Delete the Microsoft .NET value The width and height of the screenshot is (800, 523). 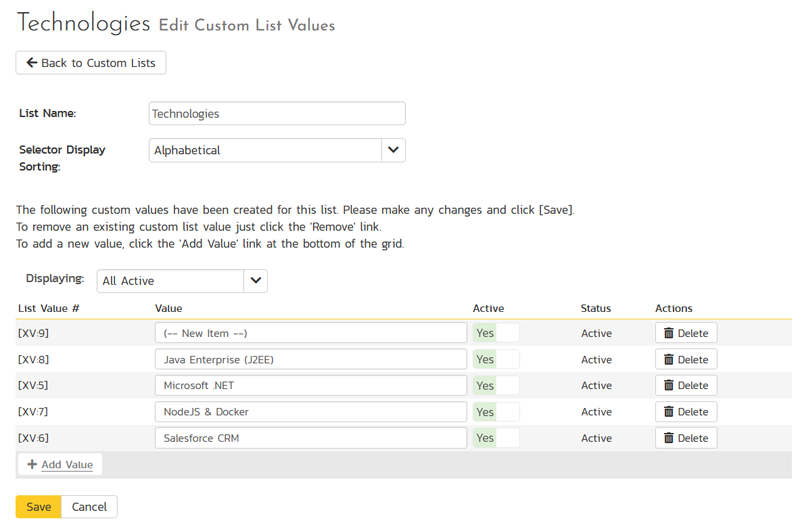[686, 385]
